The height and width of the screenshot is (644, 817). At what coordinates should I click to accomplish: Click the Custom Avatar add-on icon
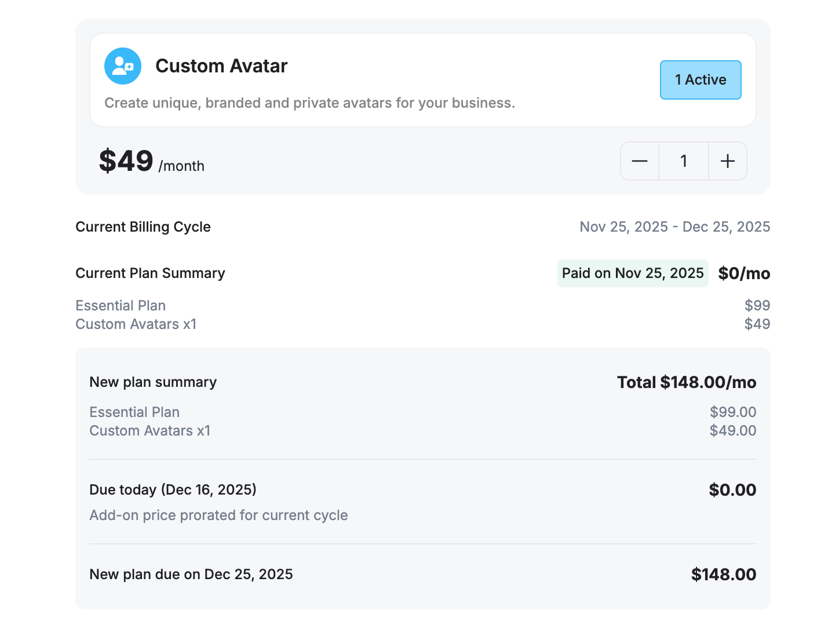[x=123, y=66]
